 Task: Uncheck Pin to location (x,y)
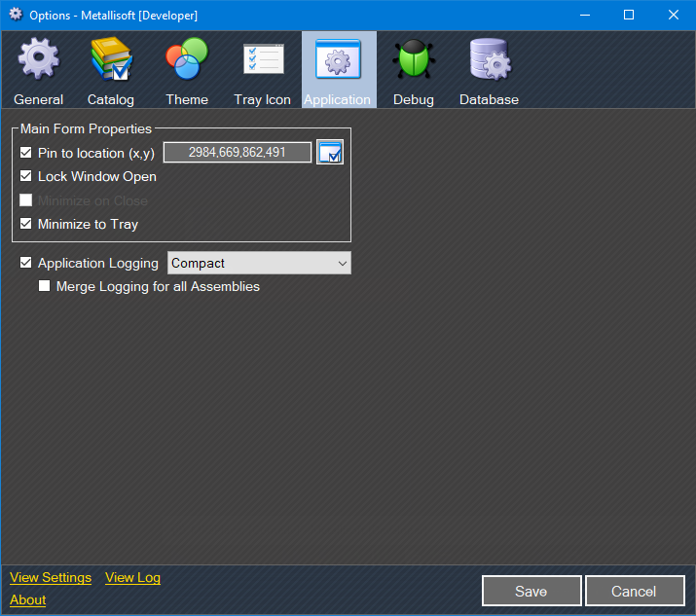(x=26, y=153)
